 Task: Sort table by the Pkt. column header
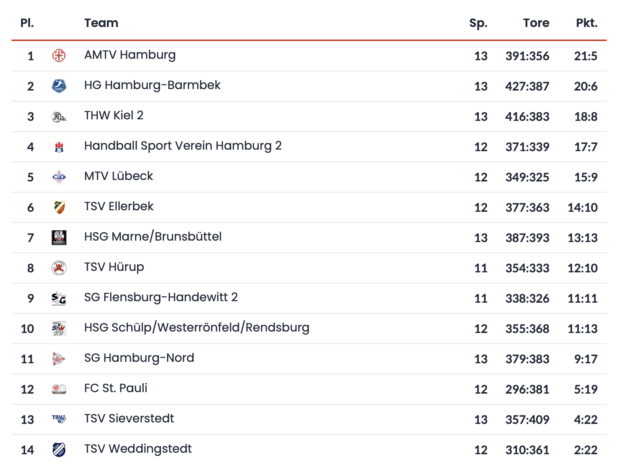[x=586, y=23]
